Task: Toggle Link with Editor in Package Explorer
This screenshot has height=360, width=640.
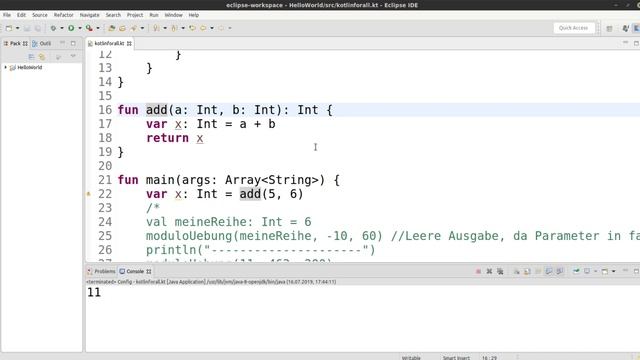Action: 42,57
